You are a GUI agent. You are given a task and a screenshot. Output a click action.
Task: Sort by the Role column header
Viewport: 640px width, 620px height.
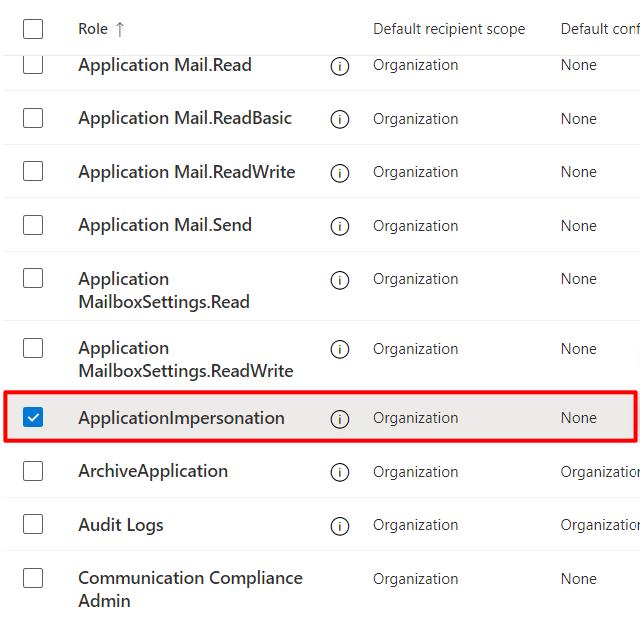(93, 29)
